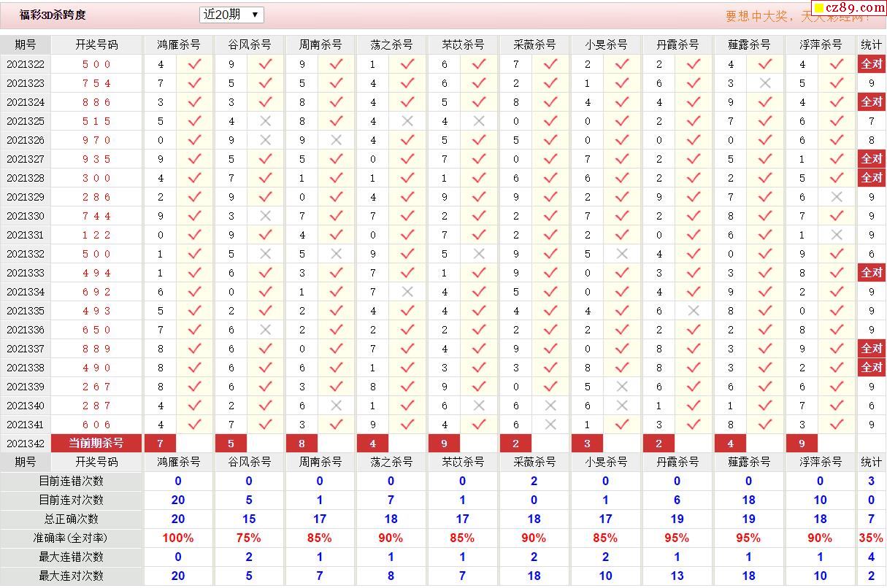Viewport: 887px width, 588px height.
Task: Select the top 鸿雁杀号 column header
Action: [x=178, y=45]
